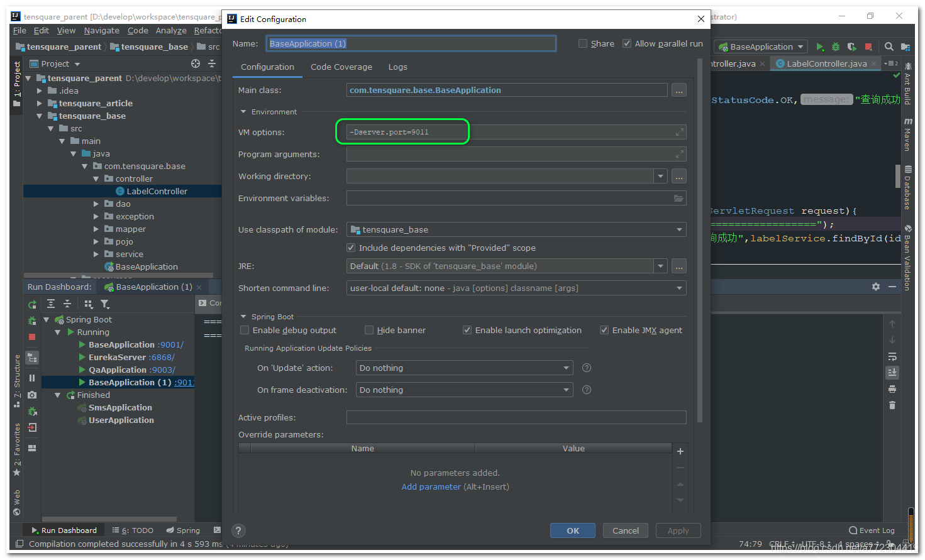The height and width of the screenshot is (560, 925).
Task: Collapse all nodes in Run Dashboard
Action: coord(67,304)
